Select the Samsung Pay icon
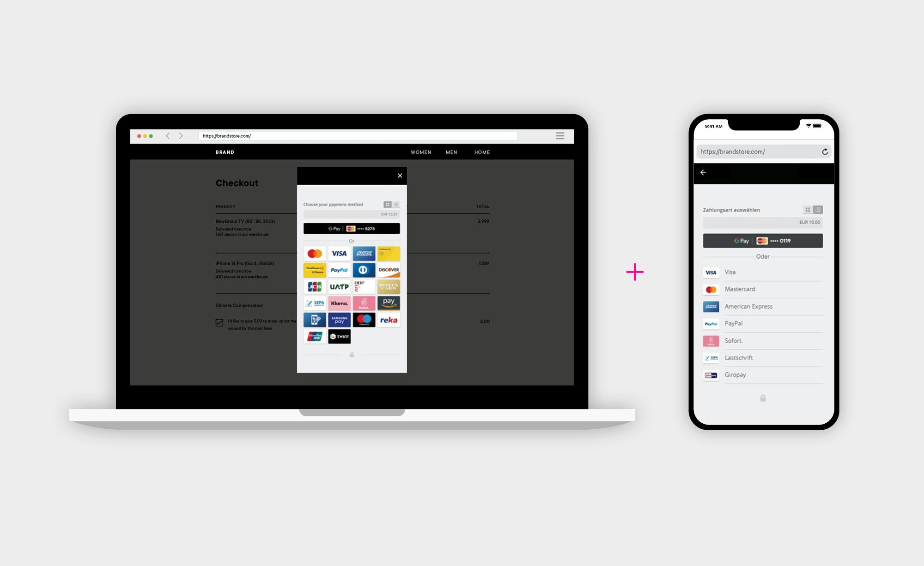The width and height of the screenshot is (924, 566). point(340,319)
